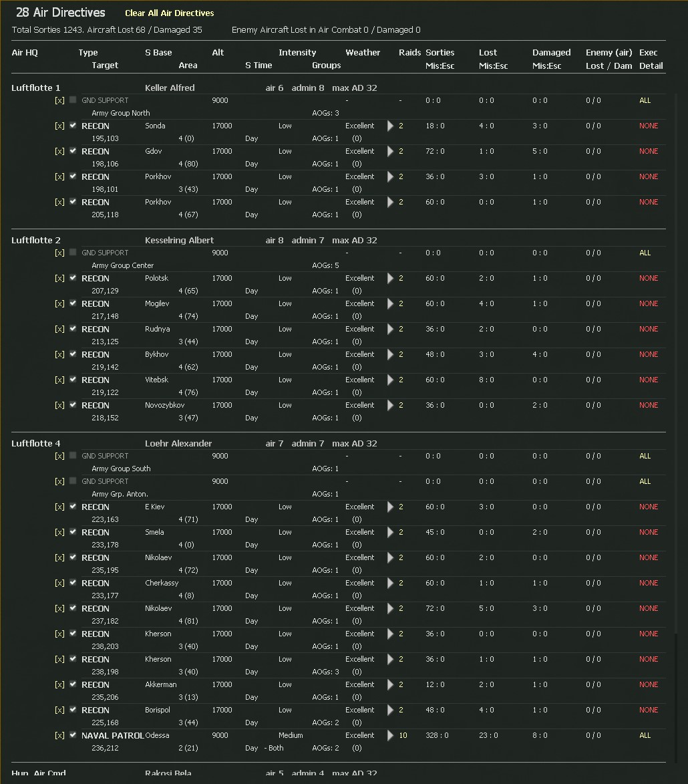Expand raids arrow for Mogilev RECON

(x=390, y=304)
